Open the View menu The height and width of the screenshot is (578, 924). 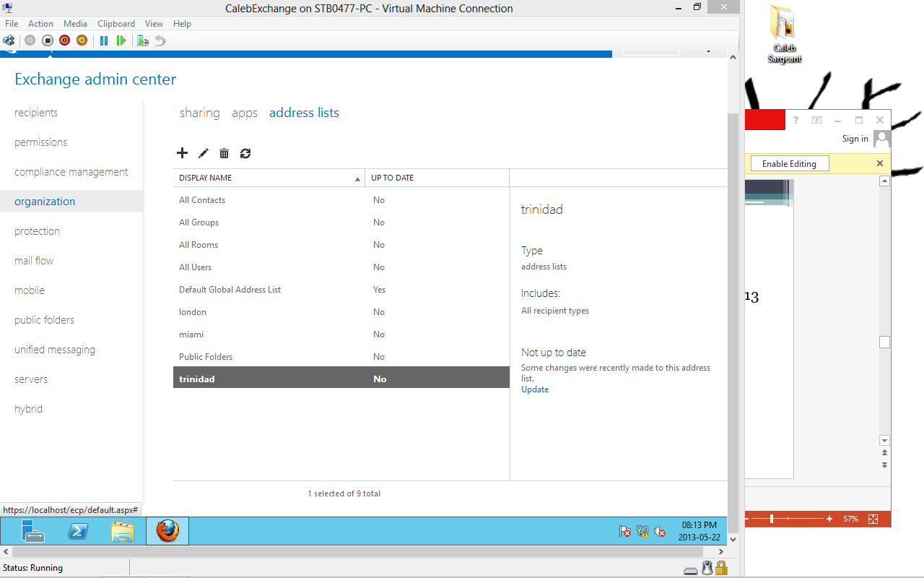click(154, 24)
